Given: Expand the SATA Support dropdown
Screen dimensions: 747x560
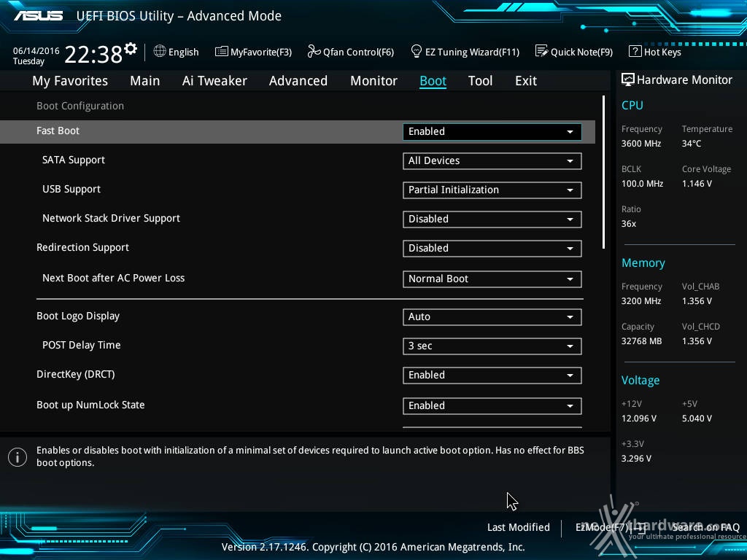Looking at the screenshot, I should [492, 161].
